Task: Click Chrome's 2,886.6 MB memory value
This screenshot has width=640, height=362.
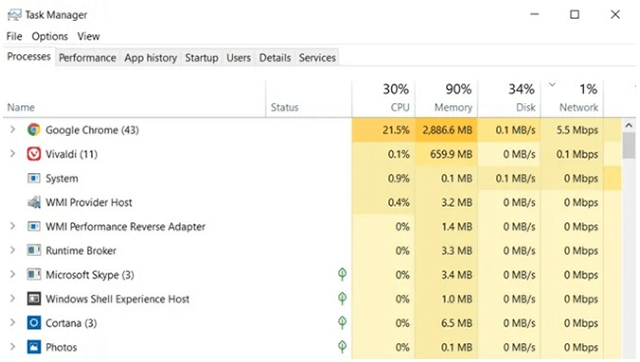Action: 447,130
